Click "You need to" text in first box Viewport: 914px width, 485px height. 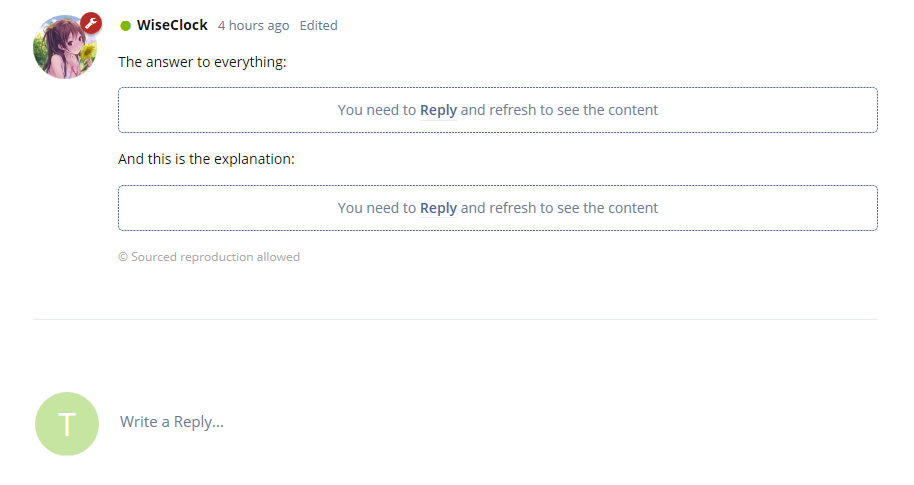377,110
